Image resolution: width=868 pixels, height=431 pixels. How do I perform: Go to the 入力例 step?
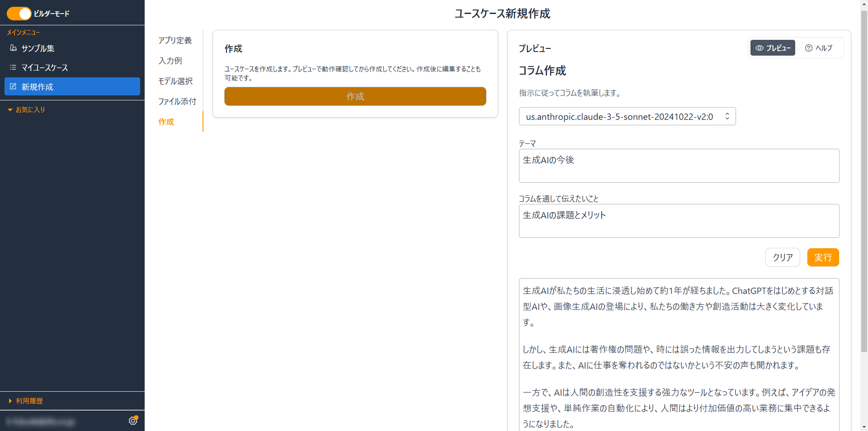click(x=170, y=61)
